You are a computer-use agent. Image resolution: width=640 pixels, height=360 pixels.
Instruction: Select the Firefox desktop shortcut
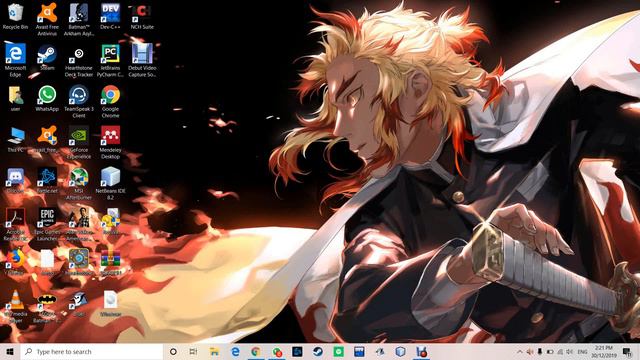pyautogui.click(x=15, y=262)
